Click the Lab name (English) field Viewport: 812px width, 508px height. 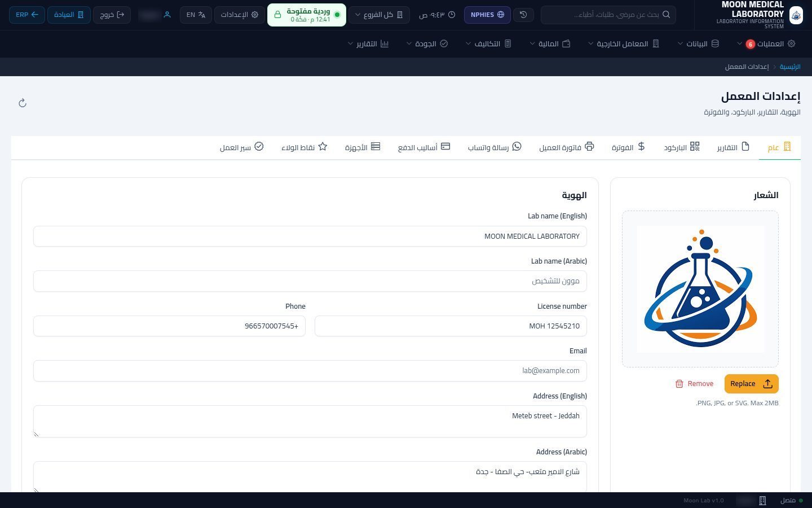[310, 237]
